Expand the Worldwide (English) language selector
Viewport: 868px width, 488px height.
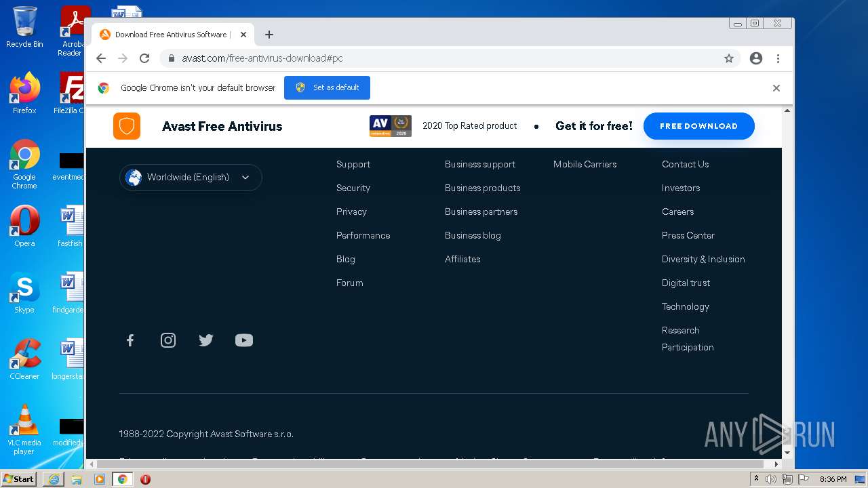click(x=191, y=178)
